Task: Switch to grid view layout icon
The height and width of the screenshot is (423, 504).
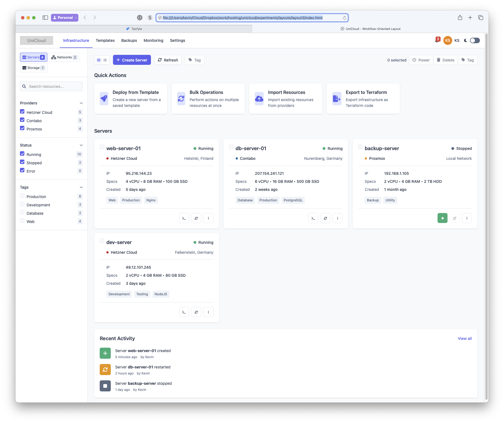Action: click(99, 60)
